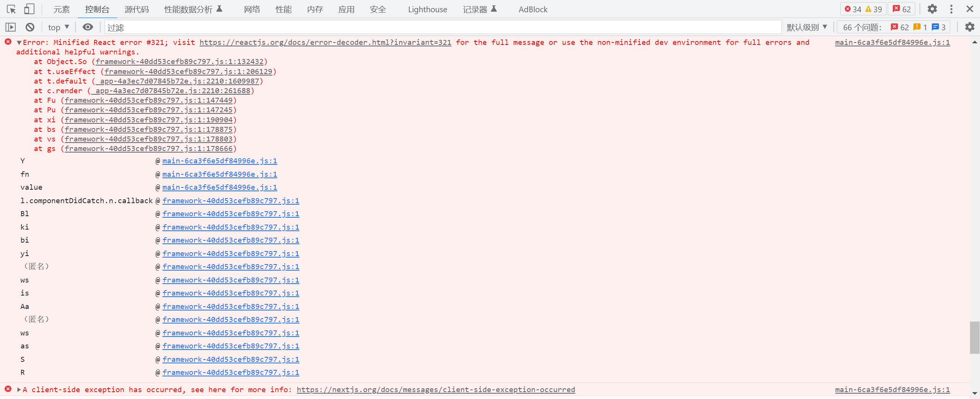Open the c.render _app stack link
The width and height of the screenshot is (980, 399).
coord(171,91)
